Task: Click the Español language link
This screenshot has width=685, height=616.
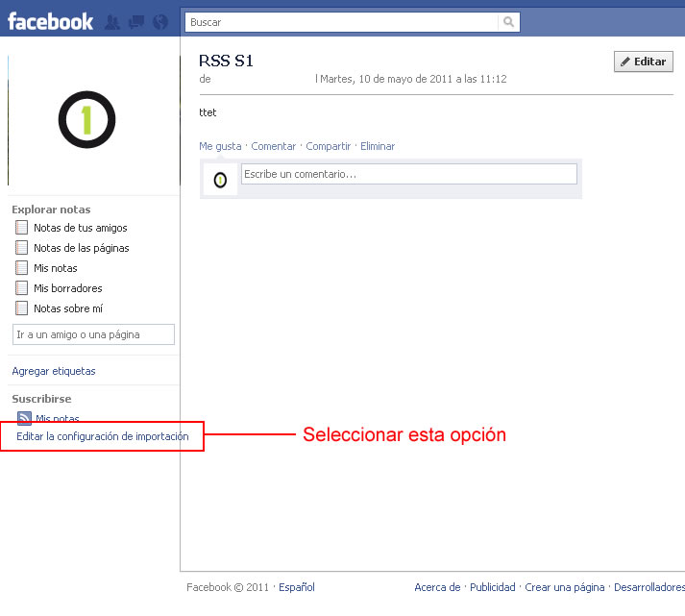Action: click(297, 587)
